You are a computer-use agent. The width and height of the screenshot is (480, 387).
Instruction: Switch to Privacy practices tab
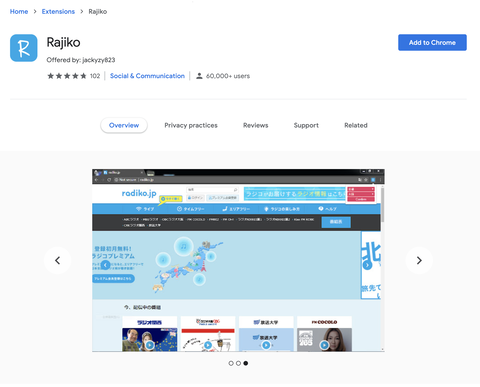191,125
